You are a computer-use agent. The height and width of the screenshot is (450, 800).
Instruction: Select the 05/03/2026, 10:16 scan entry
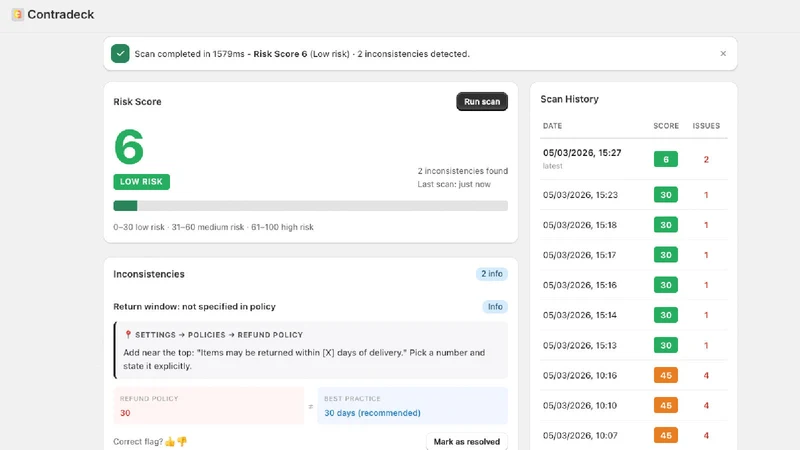(634, 376)
